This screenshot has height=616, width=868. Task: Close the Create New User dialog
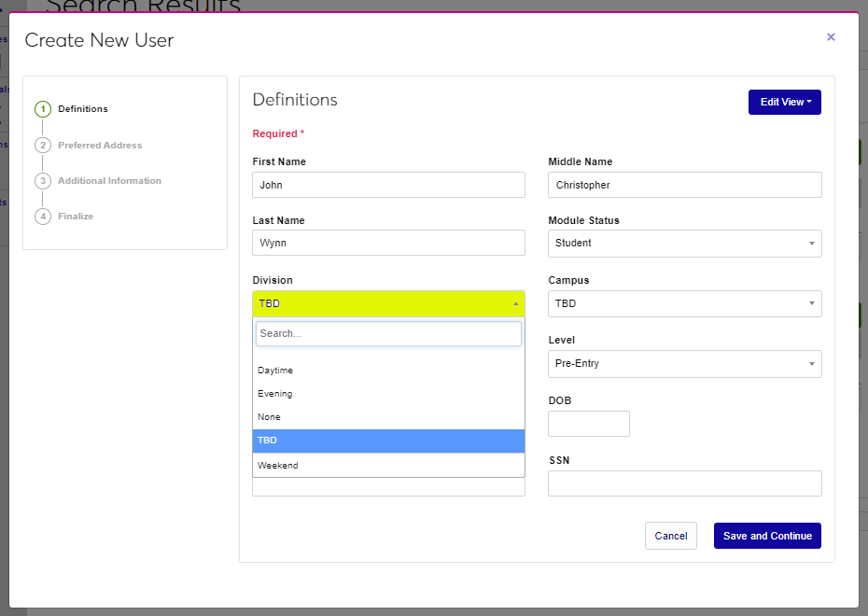pos(831,37)
